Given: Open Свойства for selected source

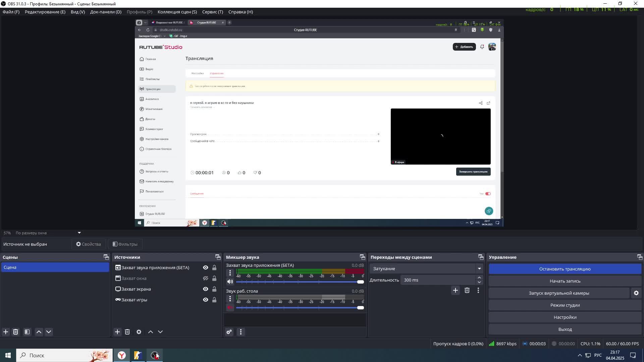Looking at the screenshot, I should click(89, 244).
